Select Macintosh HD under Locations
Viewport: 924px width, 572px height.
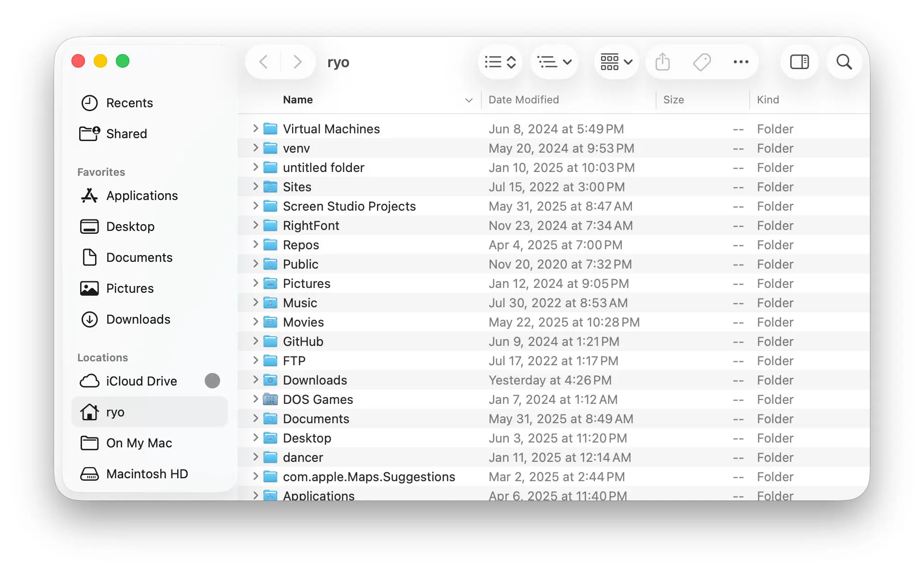(x=147, y=474)
